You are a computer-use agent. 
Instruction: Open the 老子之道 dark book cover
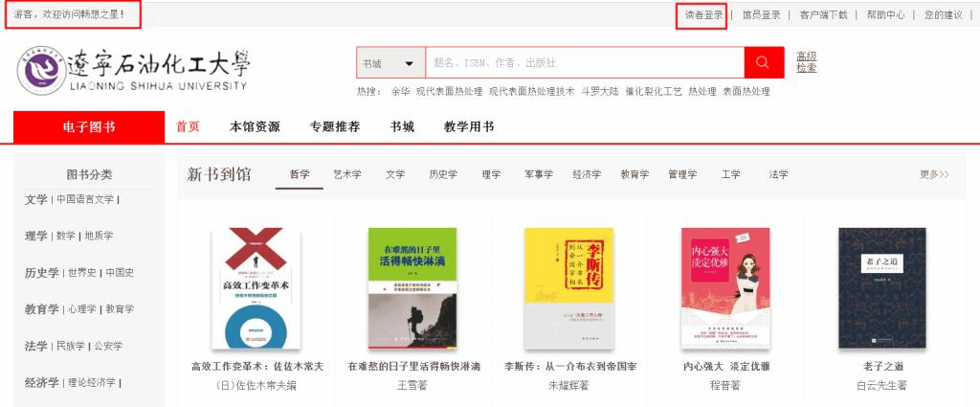coord(881,288)
